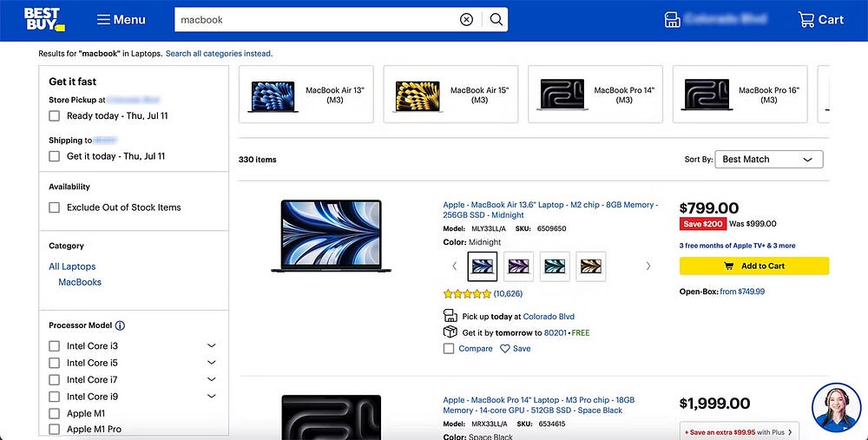Screen dimensions: 868x440
Task: Expand Intel Core i3 options
Action: click(x=211, y=346)
